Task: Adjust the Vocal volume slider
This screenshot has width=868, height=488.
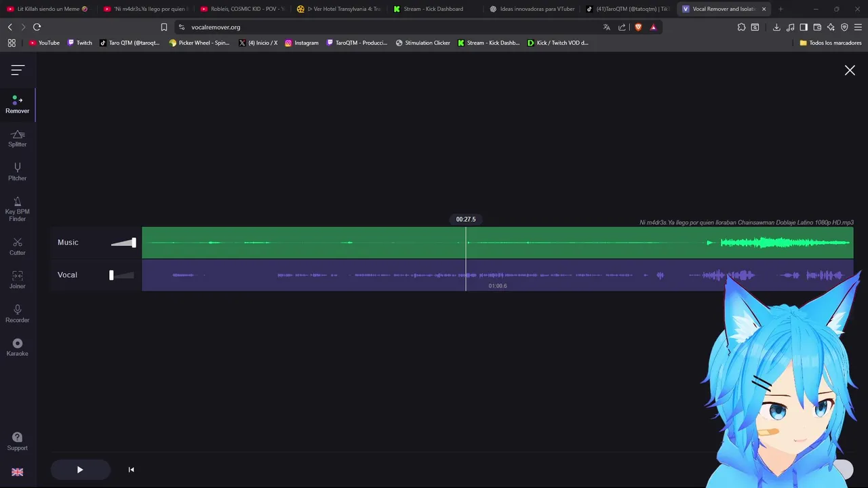Action: (122, 275)
